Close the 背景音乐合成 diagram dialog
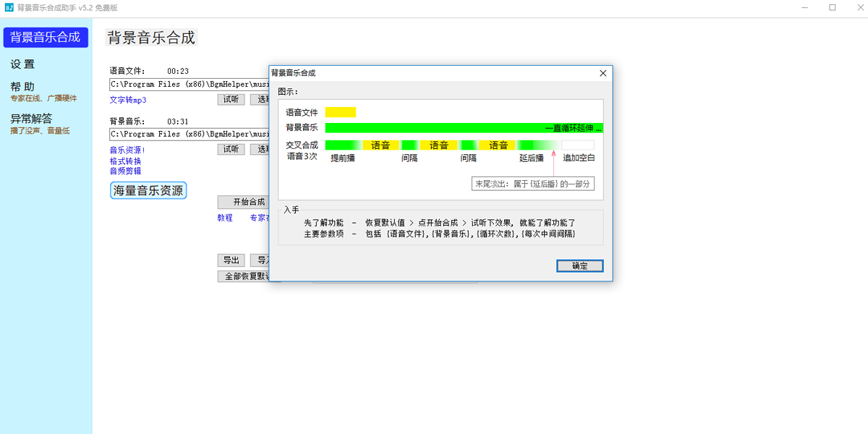 click(603, 73)
